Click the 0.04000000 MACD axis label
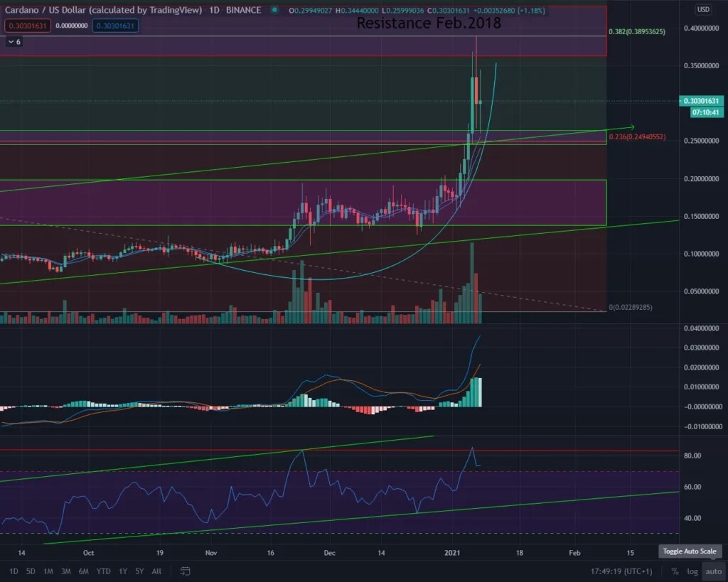728x582 pixels. pyautogui.click(x=701, y=328)
